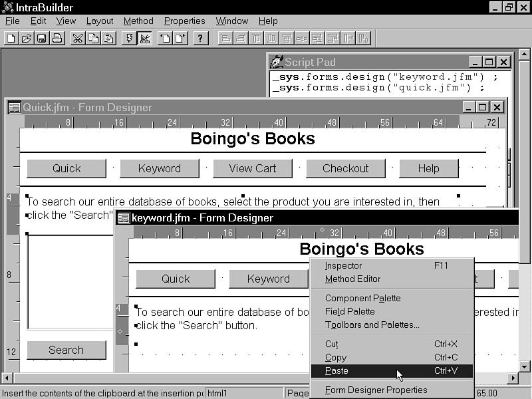The width and height of the screenshot is (532, 399).
Task: Choose Copy from the context menu
Action: click(392, 357)
